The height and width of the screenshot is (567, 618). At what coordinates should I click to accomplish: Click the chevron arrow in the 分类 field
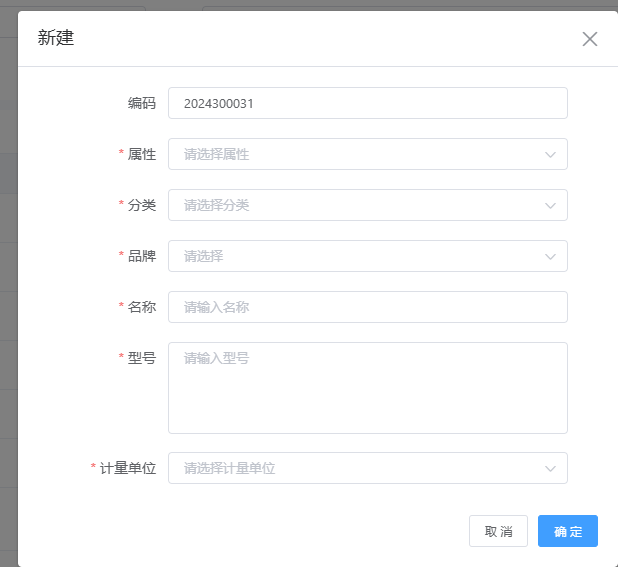click(550, 205)
